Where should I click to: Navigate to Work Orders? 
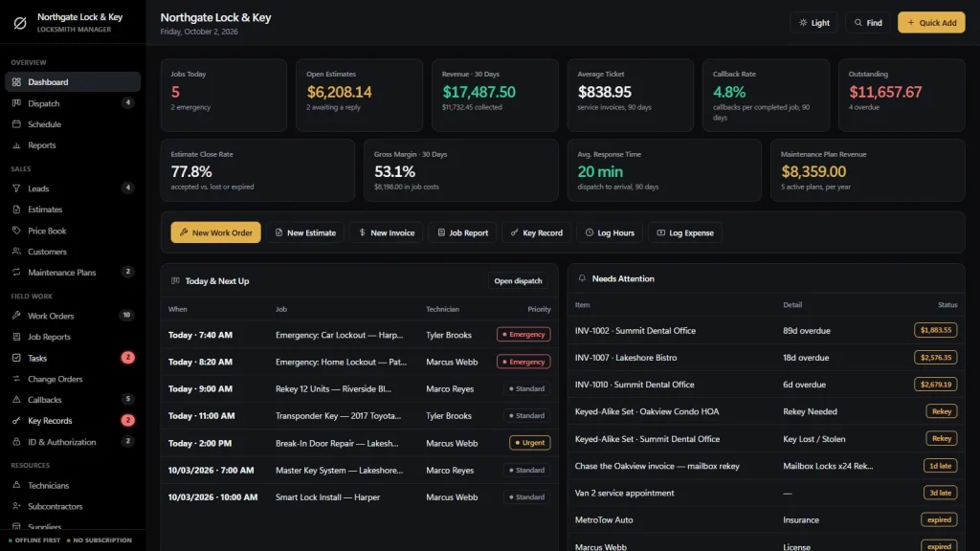[x=73, y=316]
